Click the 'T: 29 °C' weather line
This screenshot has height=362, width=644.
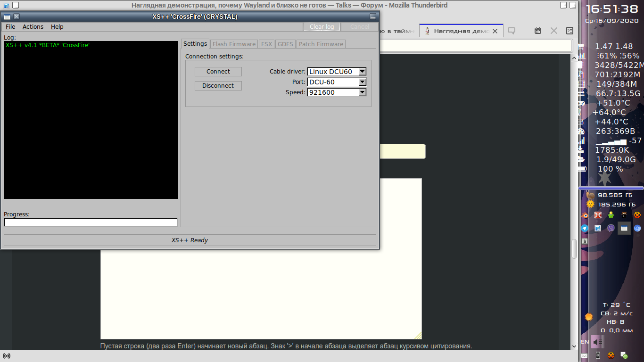pyautogui.click(x=616, y=305)
